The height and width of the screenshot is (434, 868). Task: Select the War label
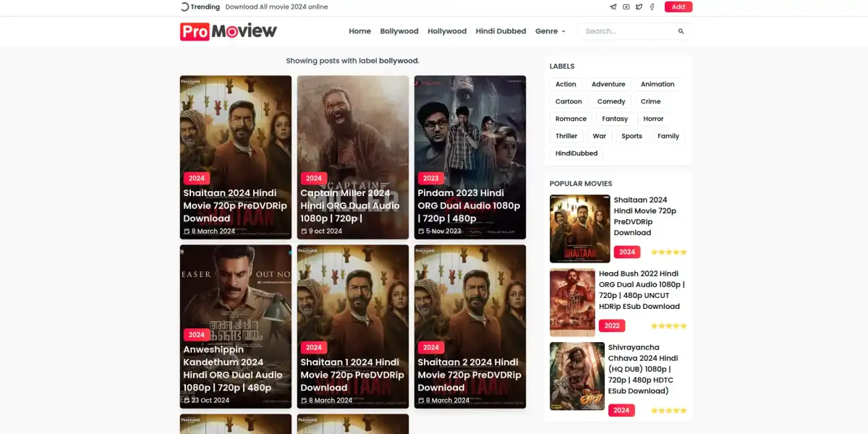(x=600, y=136)
